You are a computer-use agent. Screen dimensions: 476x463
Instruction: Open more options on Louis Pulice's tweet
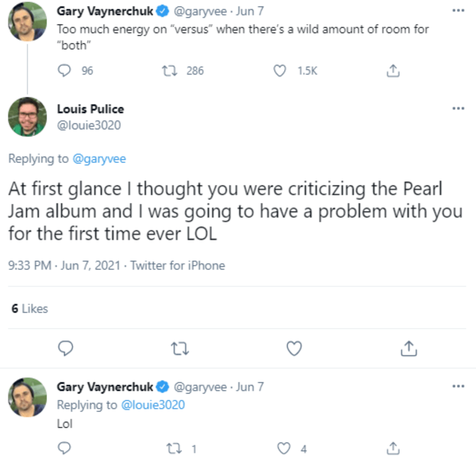click(x=458, y=108)
